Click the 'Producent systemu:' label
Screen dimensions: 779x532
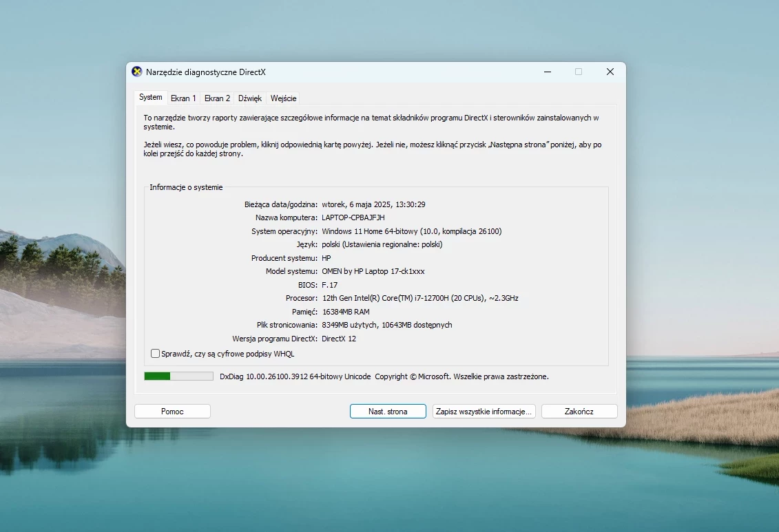tap(284, 258)
